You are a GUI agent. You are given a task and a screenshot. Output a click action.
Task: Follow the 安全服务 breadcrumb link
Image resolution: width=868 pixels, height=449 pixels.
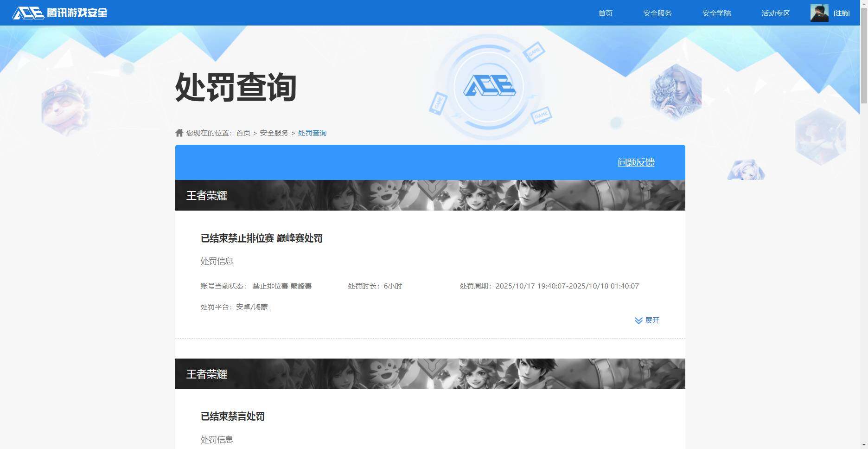coord(274,133)
